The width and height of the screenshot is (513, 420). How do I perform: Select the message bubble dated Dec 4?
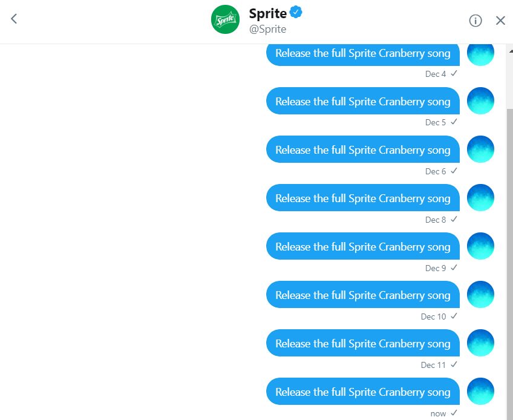click(x=362, y=53)
